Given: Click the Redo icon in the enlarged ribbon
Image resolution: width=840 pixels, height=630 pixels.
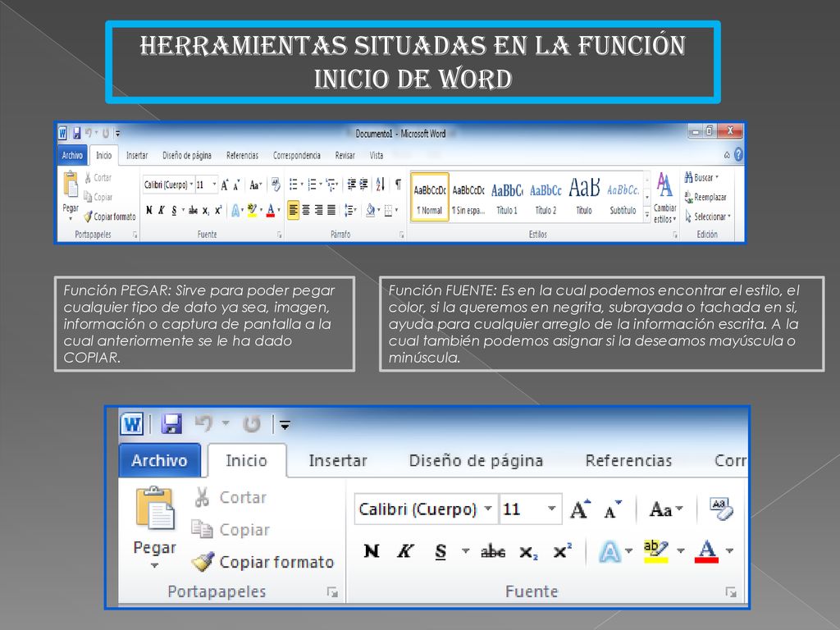Looking at the screenshot, I should click(252, 424).
